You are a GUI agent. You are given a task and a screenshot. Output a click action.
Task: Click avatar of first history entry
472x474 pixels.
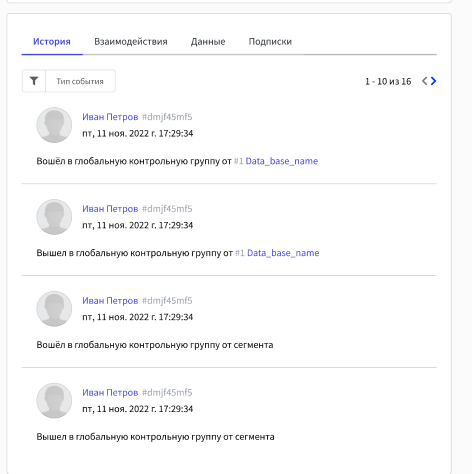click(x=54, y=125)
